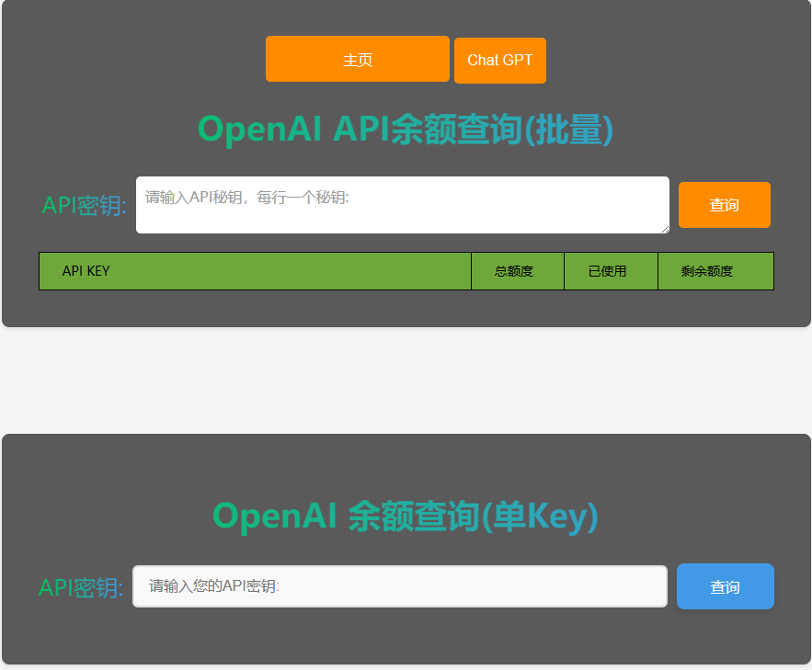Select the 总额度 column header

[517, 270]
